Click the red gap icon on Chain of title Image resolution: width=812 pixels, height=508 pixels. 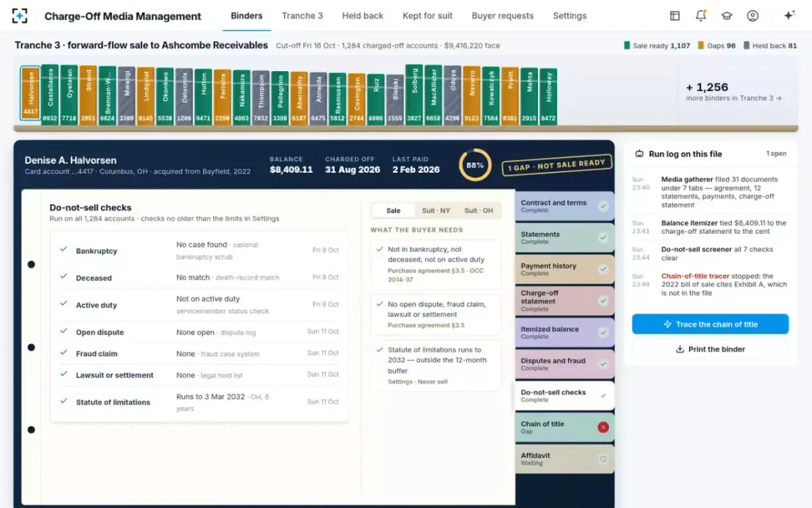(x=603, y=427)
